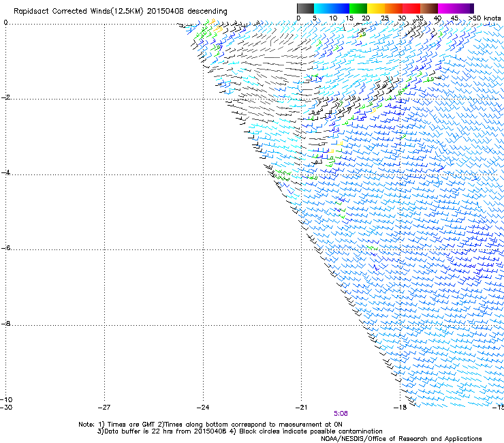
Task: Click the -24 longitude axis label
Action: point(203,408)
